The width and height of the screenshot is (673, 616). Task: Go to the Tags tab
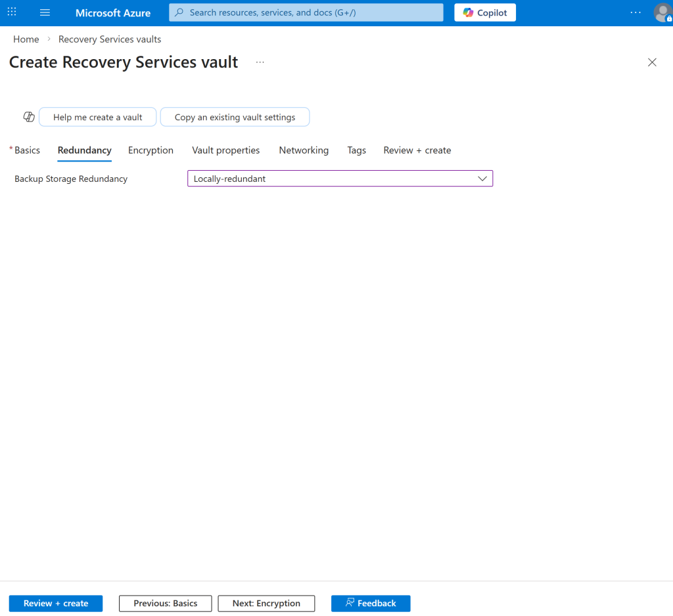tap(356, 150)
